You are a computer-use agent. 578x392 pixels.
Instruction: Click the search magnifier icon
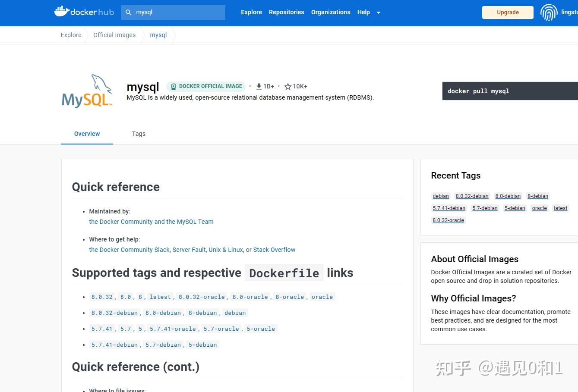point(128,12)
